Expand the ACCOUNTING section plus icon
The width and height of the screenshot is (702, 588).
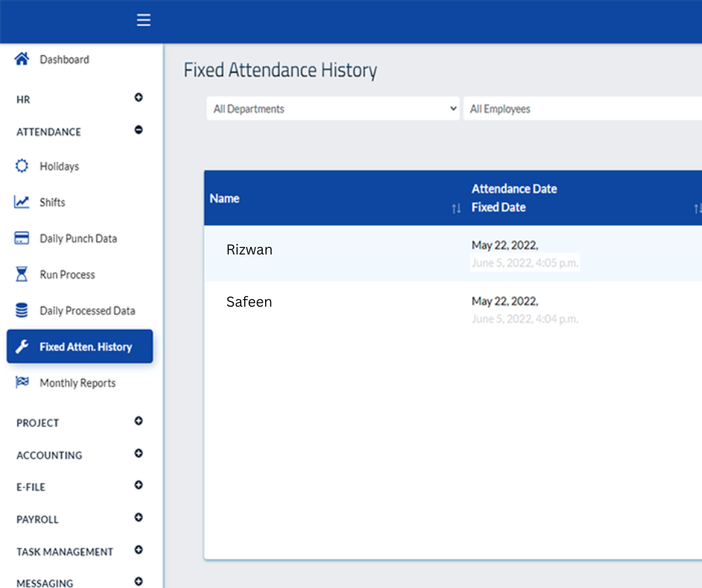coord(139,453)
